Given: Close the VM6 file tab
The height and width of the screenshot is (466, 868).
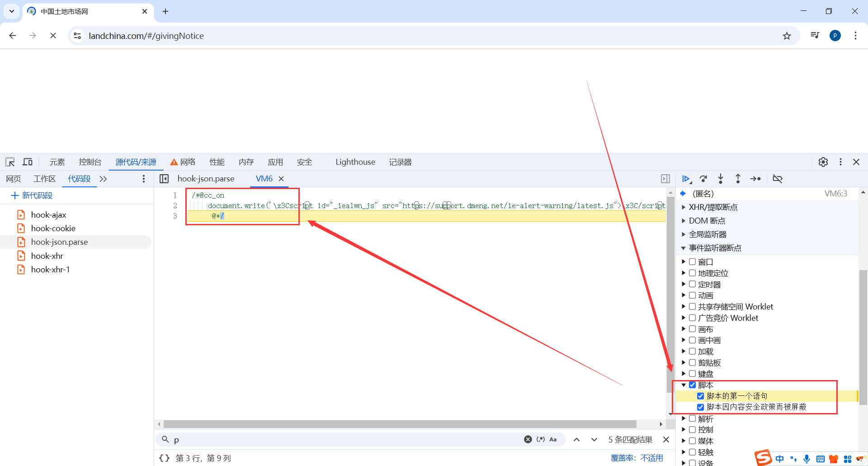Looking at the screenshot, I should pyautogui.click(x=281, y=179).
